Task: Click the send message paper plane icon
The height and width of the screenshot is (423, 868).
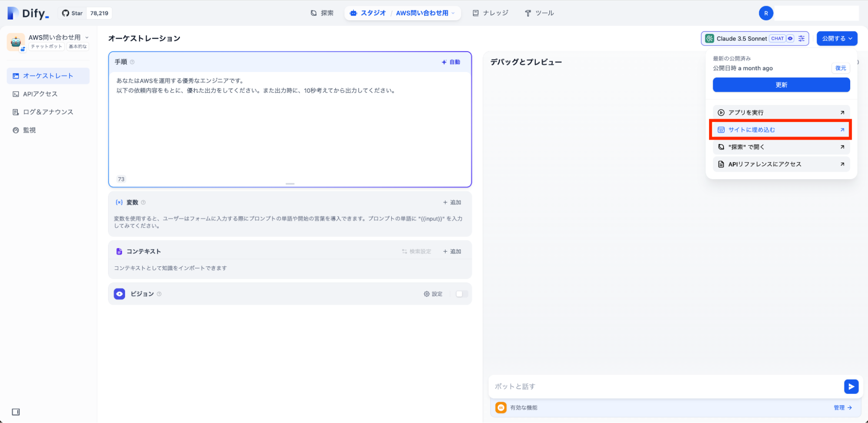Action: click(x=851, y=386)
